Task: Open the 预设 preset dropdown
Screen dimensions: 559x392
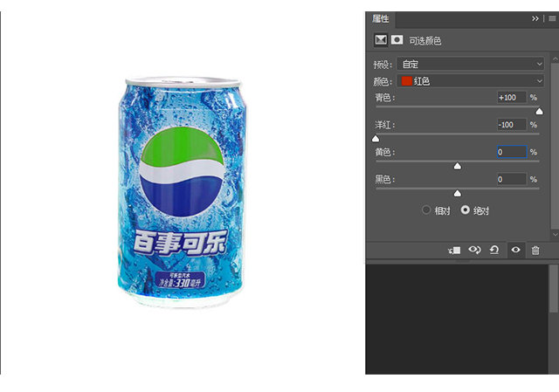Action: pos(470,64)
